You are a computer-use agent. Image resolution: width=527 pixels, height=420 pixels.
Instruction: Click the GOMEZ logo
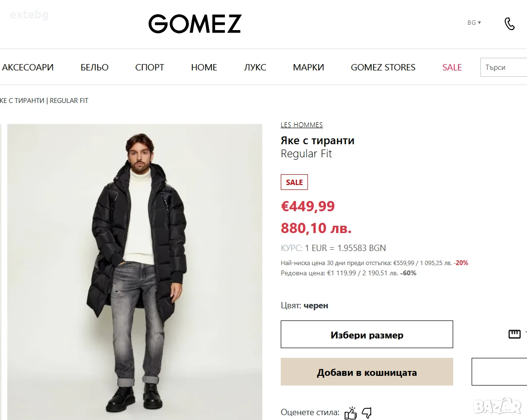[x=195, y=23]
